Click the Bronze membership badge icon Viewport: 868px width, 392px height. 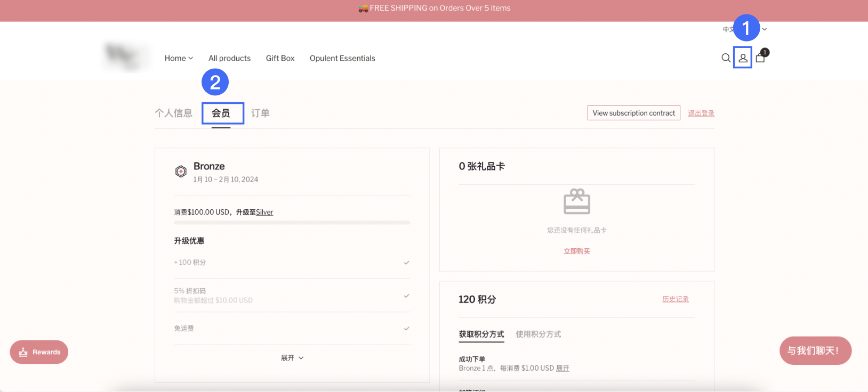point(181,171)
